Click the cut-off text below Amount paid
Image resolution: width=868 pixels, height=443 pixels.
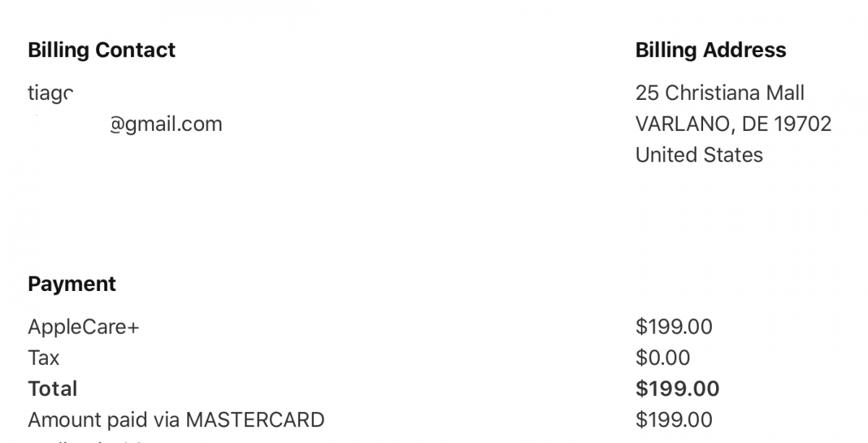(x=87, y=440)
